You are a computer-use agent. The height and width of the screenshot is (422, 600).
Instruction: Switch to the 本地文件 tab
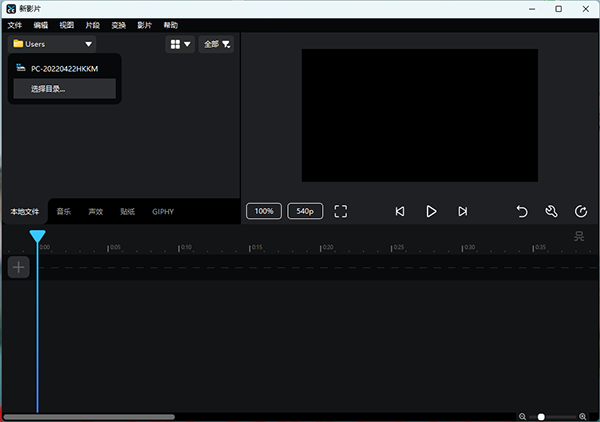(25, 212)
